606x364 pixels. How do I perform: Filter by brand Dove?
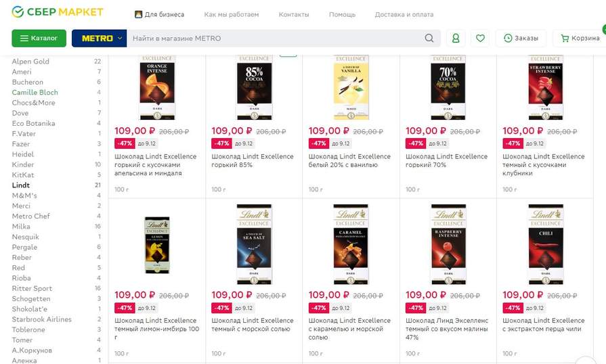click(20, 113)
